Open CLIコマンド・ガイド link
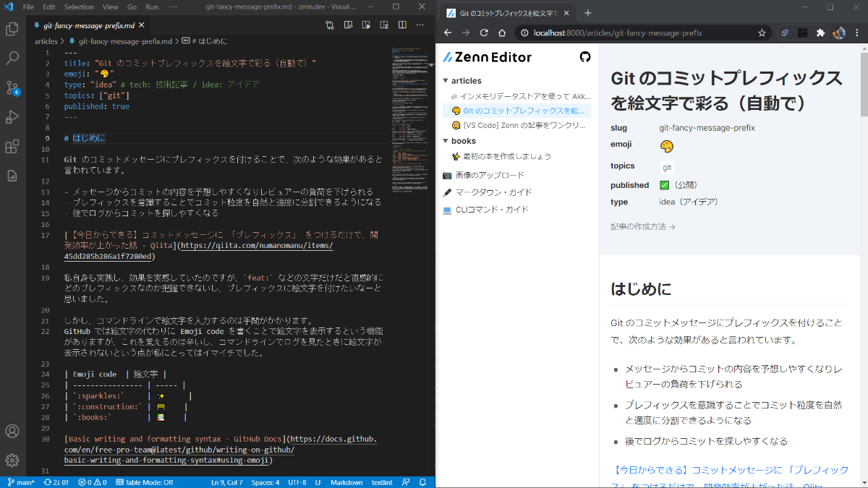 click(485, 210)
